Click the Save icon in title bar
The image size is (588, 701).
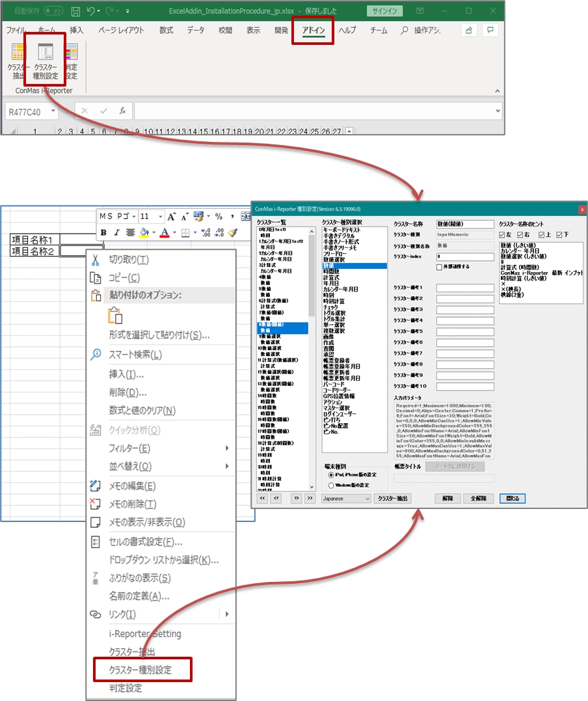point(75,11)
